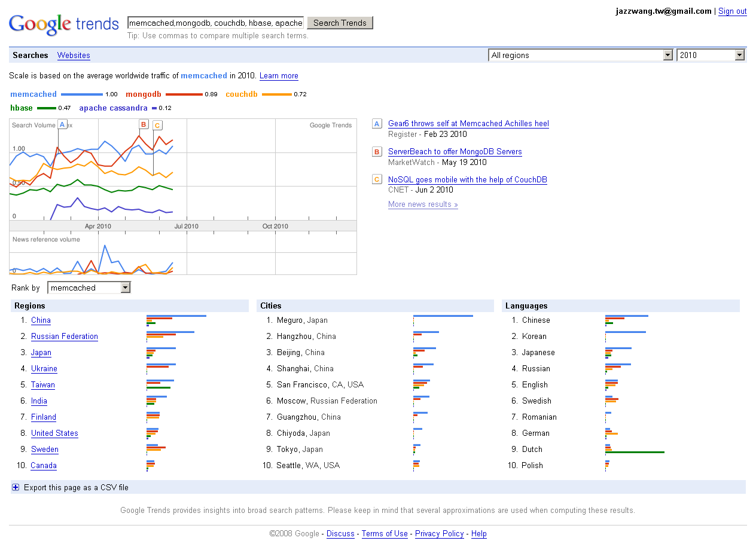Open the Rank by memcached dropdown
Screen dimensions: 756x553
click(89, 288)
